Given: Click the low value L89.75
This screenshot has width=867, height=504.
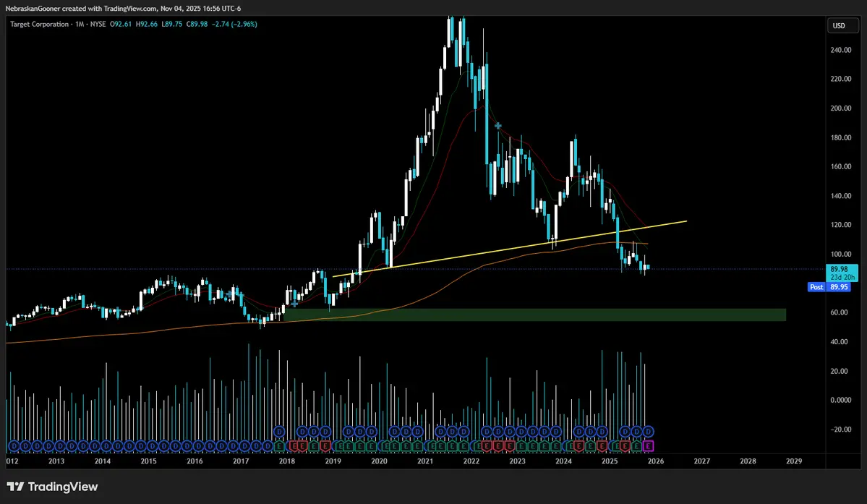Looking at the screenshot, I should [171, 25].
